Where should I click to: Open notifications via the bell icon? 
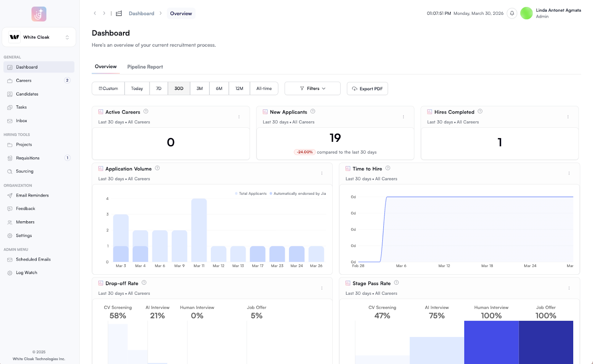512,13
